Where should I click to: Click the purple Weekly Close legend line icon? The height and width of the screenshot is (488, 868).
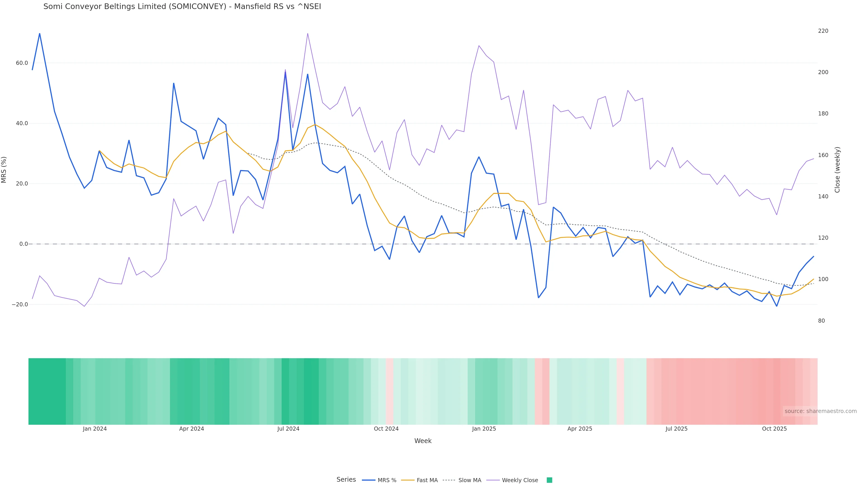tap(493, 480)
